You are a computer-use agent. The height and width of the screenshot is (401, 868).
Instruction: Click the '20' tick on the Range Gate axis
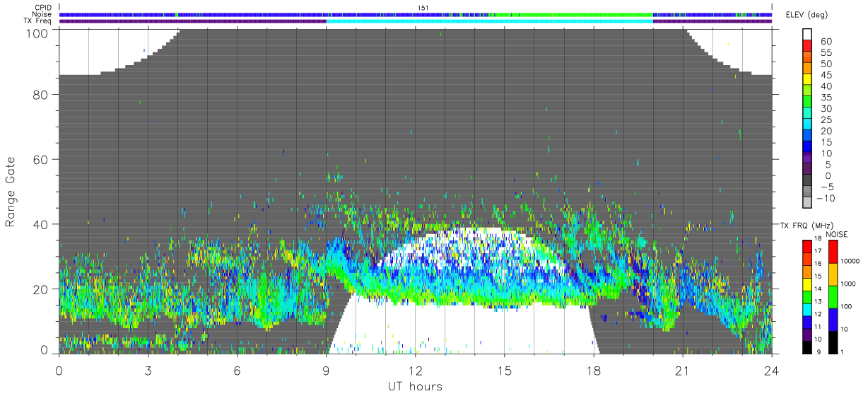pyautogui.click(x=40, y=289)
